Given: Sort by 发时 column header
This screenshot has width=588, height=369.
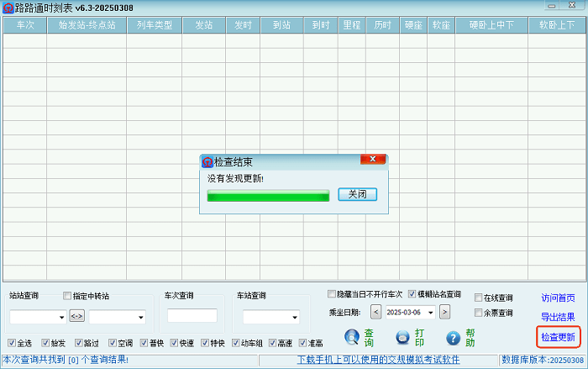Looking at the screenshot, I should pos(243,25).
